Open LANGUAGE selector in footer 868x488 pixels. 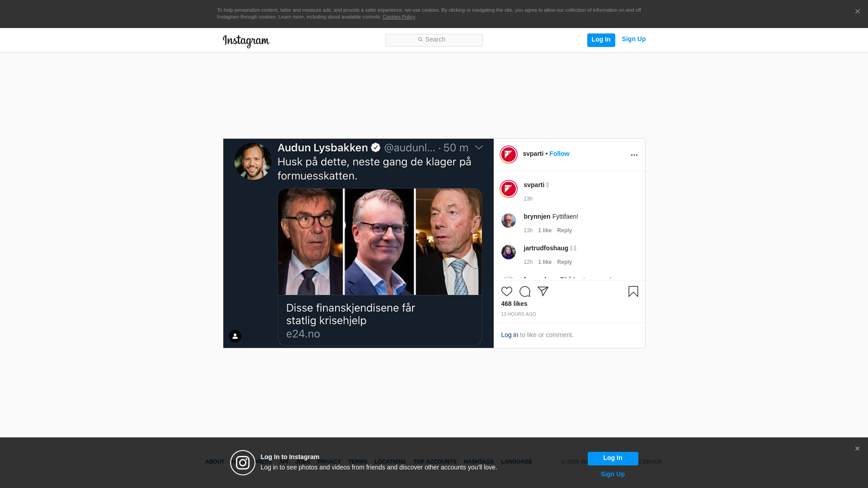(x=516, y=462)
